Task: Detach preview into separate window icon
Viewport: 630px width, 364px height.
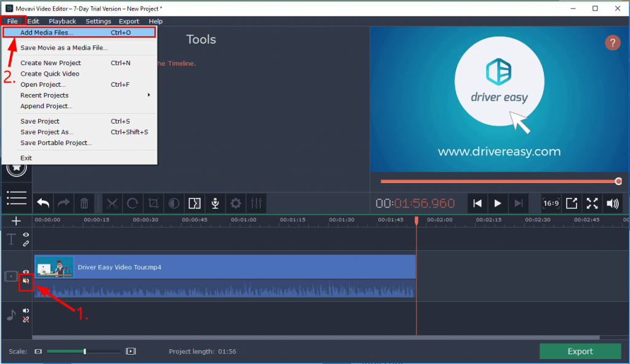Action: (x=572, y=204)
